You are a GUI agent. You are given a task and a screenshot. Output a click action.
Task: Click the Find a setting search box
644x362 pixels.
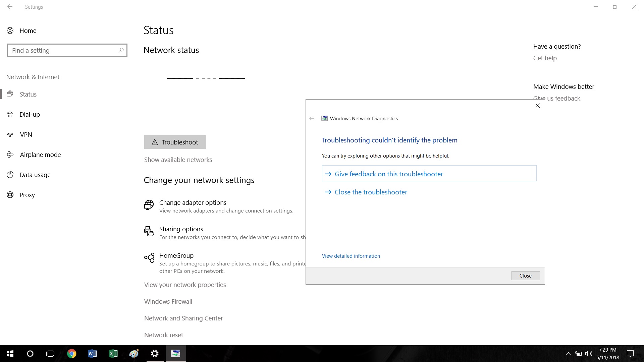pyautogui.click(x=67, y=50)
